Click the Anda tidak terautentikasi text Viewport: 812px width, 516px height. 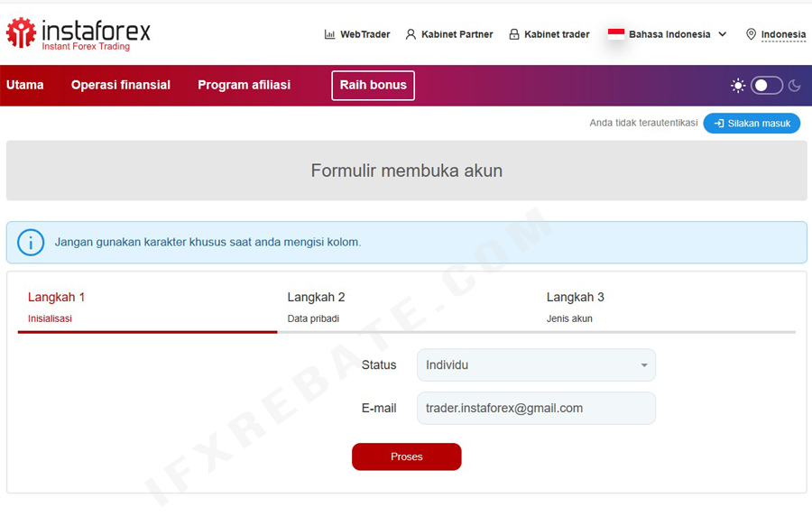[643, 124]
